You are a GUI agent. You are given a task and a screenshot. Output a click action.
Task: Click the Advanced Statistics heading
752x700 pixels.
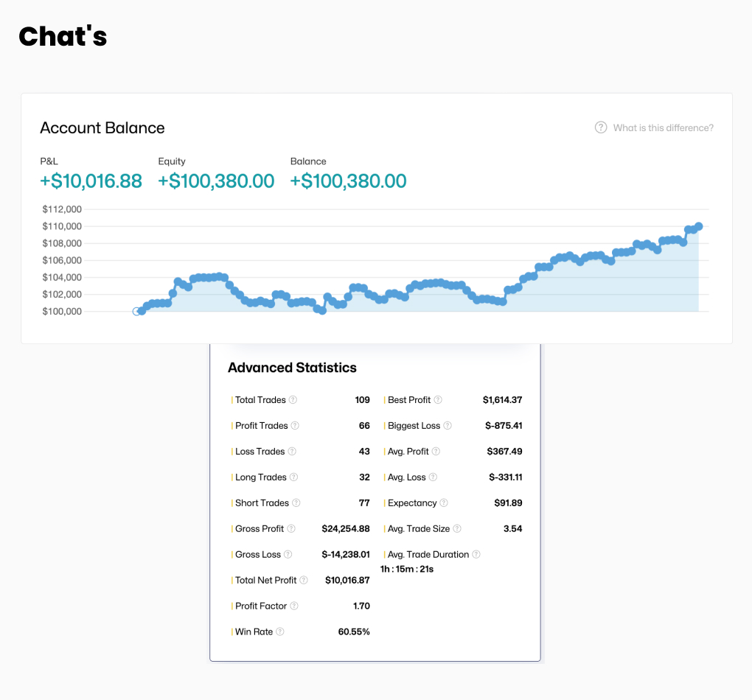click(x=292, y=368)
